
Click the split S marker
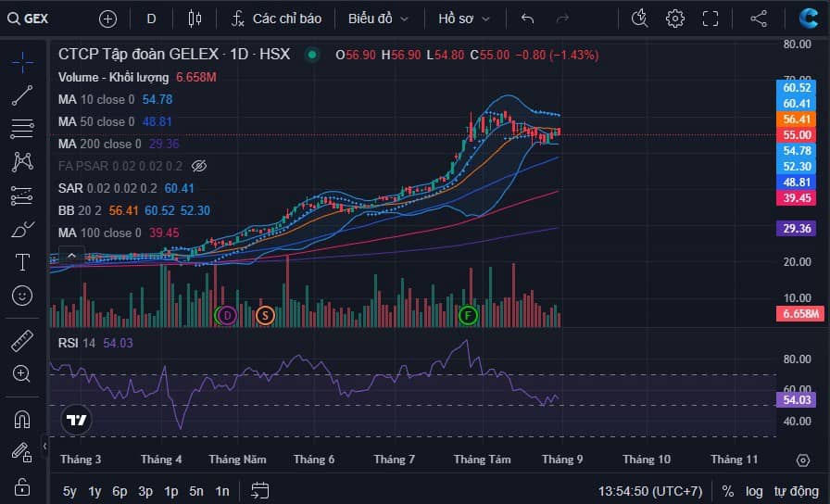pos(265,316)
